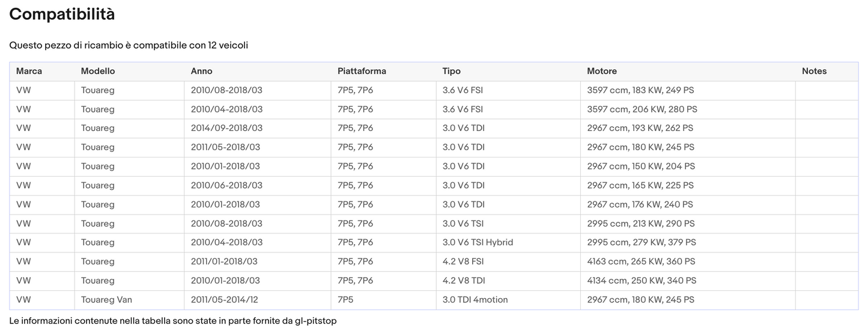868x336 pixels.
Task: Select the 2014/09-2018/03 year cell
Action: click(226, 128)
